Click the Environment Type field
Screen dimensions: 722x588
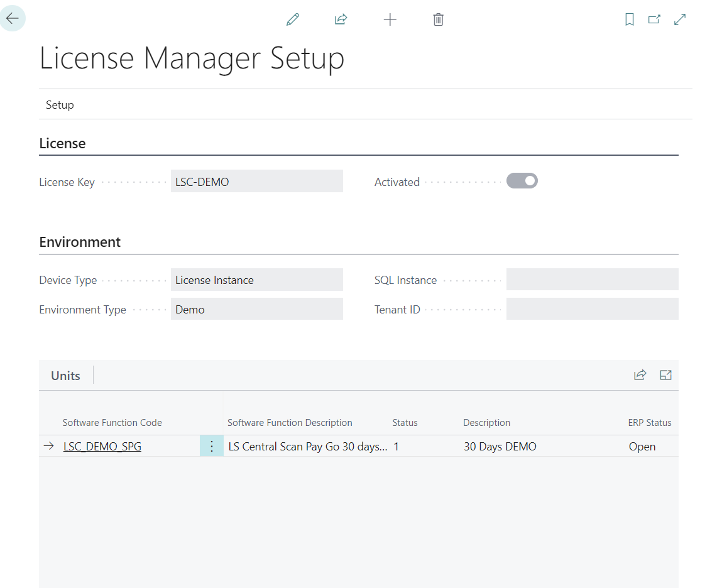(256, 309)
